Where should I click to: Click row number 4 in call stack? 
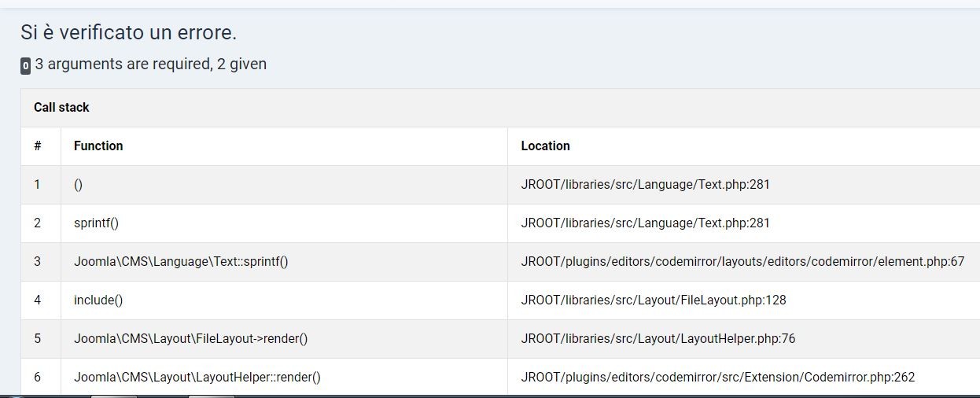(37, 300)
